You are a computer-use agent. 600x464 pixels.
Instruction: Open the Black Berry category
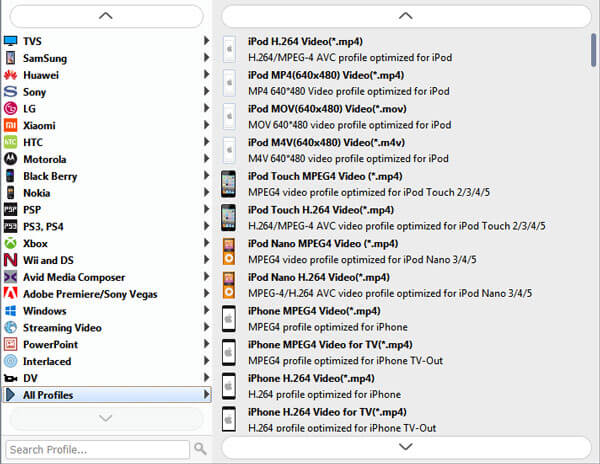click(x=107, y=176)
